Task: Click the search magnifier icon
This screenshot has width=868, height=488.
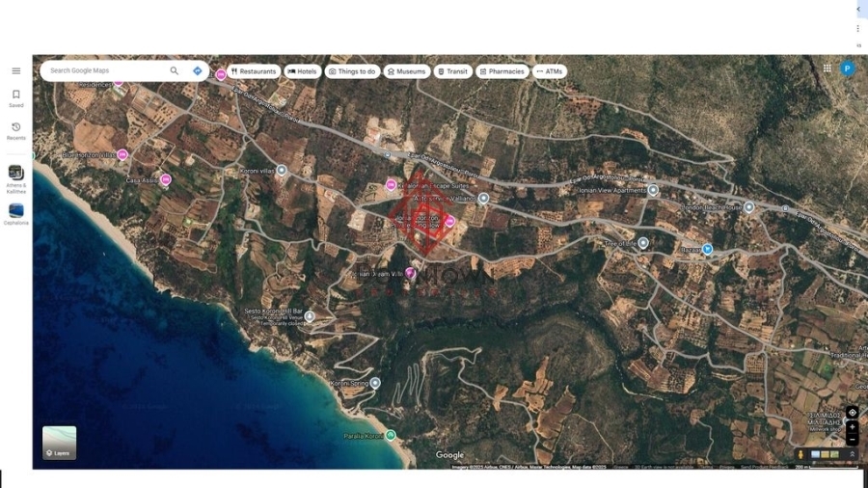Action: pyautogui.click(x=175, y=70)
